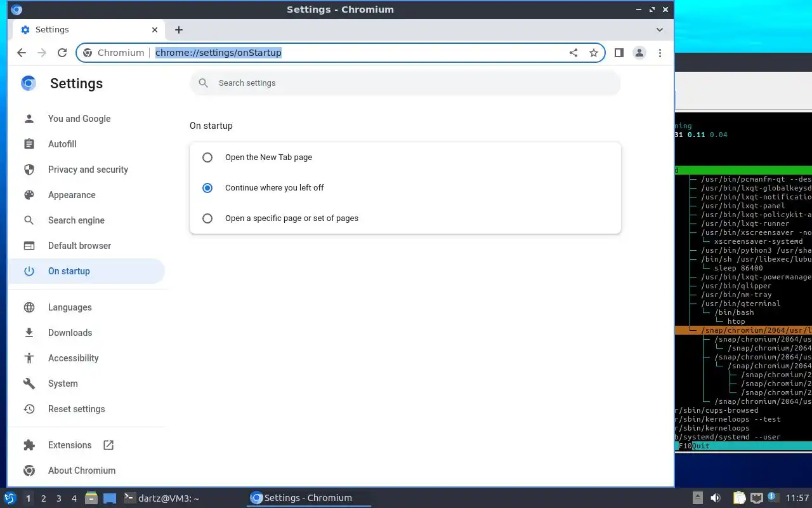Open the Downloads settings section
The height and width of the screenshot is (508, 812).
coord(86,333)
